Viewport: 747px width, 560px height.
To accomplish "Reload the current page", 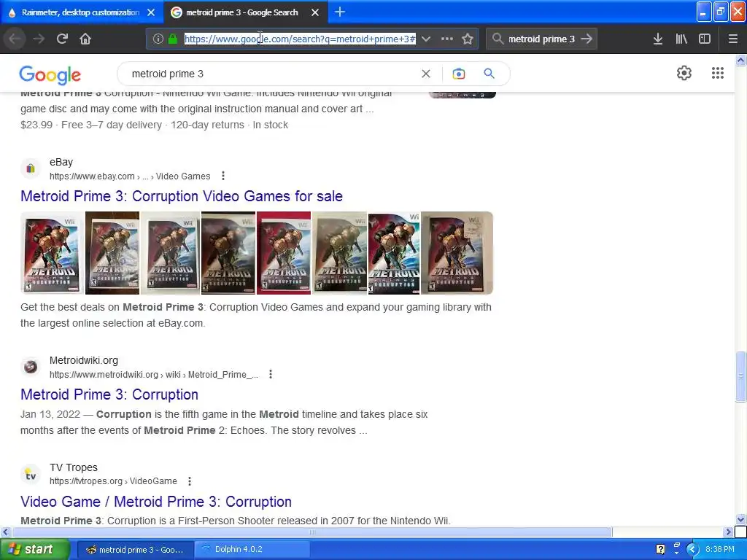I will pos(62,39).
